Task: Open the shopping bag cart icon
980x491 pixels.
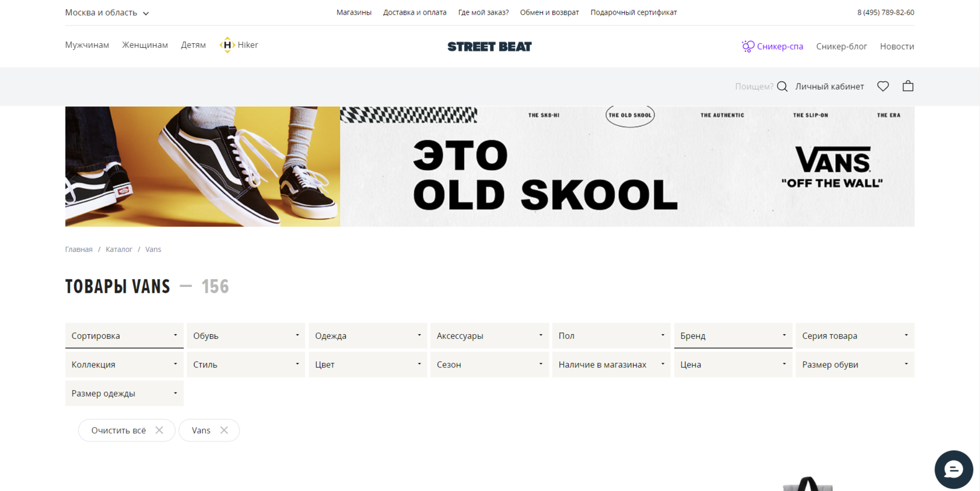Action: pyautogui.click(x=908, y=86)
